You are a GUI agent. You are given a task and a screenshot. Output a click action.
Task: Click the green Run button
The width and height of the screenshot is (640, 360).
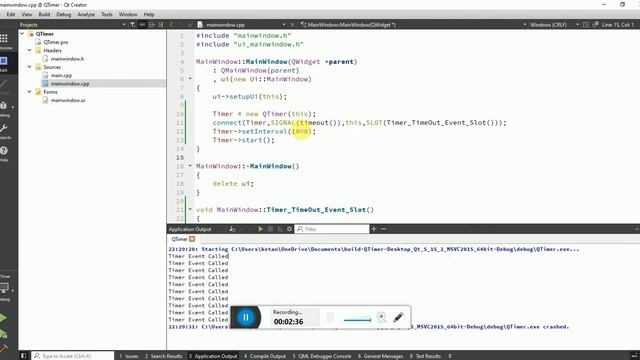(x=3, y=318)
